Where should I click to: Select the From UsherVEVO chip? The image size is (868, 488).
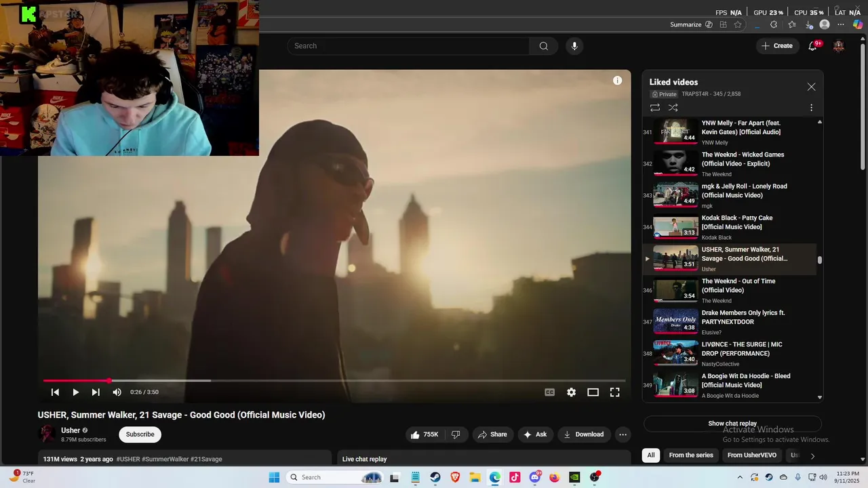[752, 455]
